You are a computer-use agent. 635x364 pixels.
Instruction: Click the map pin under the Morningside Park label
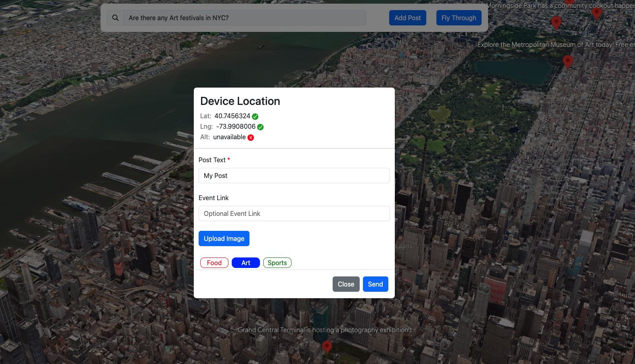[556, 23]
